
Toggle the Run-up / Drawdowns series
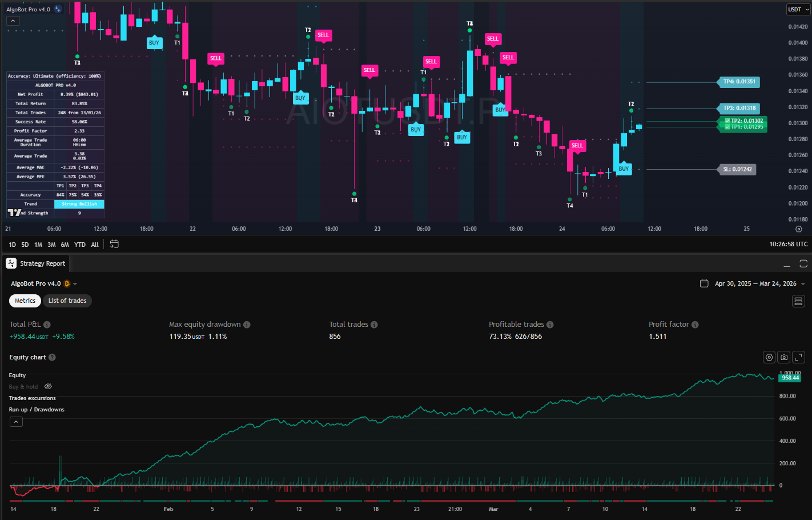click(x=37, y=410)
